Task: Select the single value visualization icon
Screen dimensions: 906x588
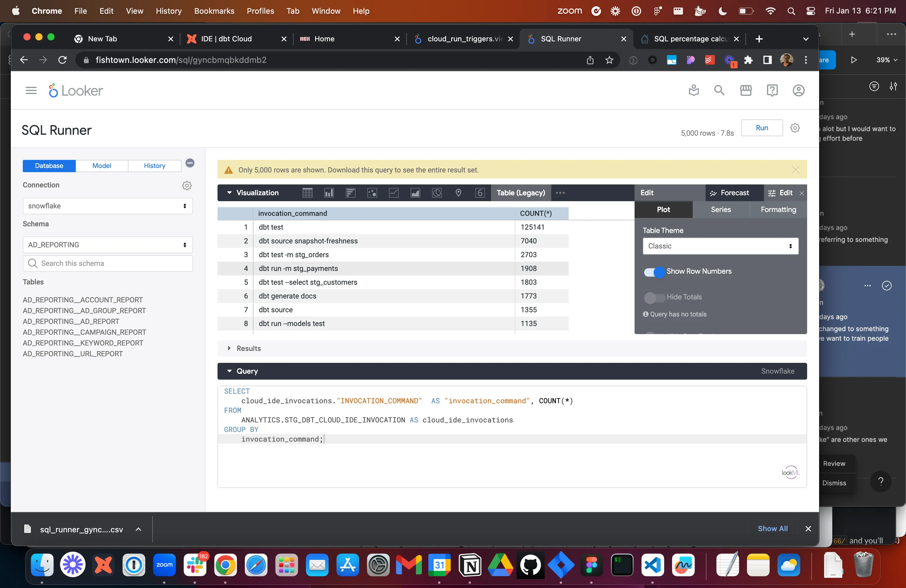Action: pos(480,193)
